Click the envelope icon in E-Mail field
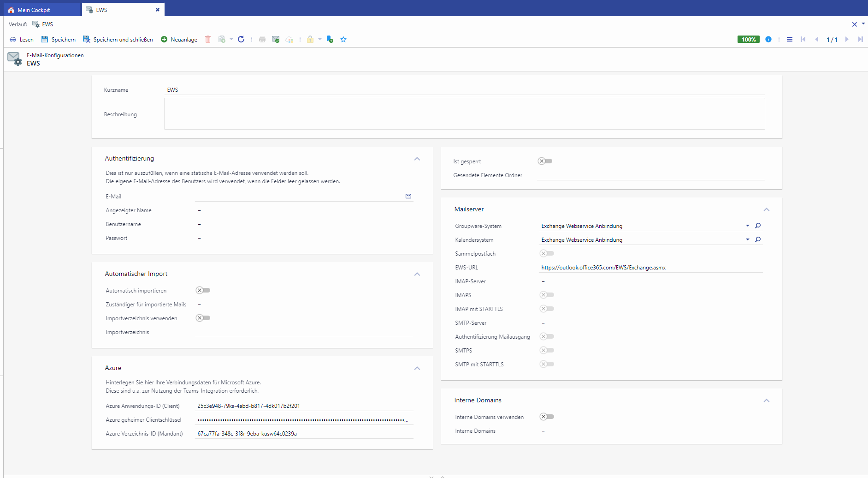This screenshot has height=478, width=868. (x=408, y=196)
